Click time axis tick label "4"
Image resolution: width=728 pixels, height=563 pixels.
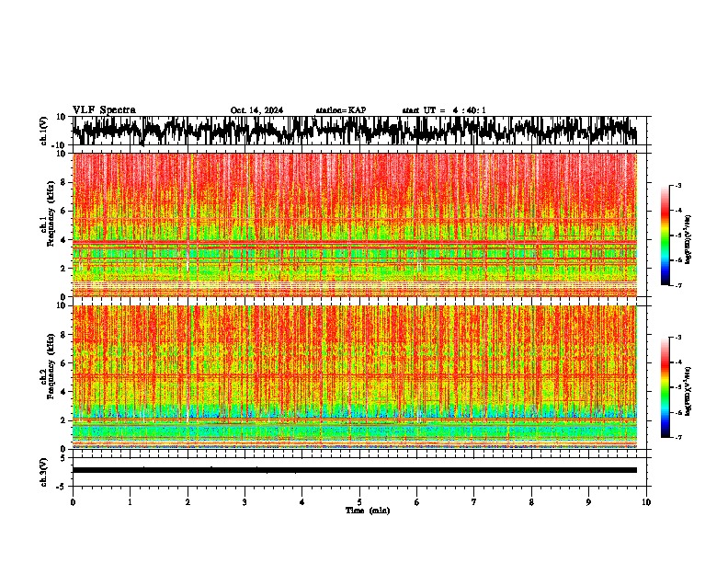pyautogui.click(x=302, y=502)
